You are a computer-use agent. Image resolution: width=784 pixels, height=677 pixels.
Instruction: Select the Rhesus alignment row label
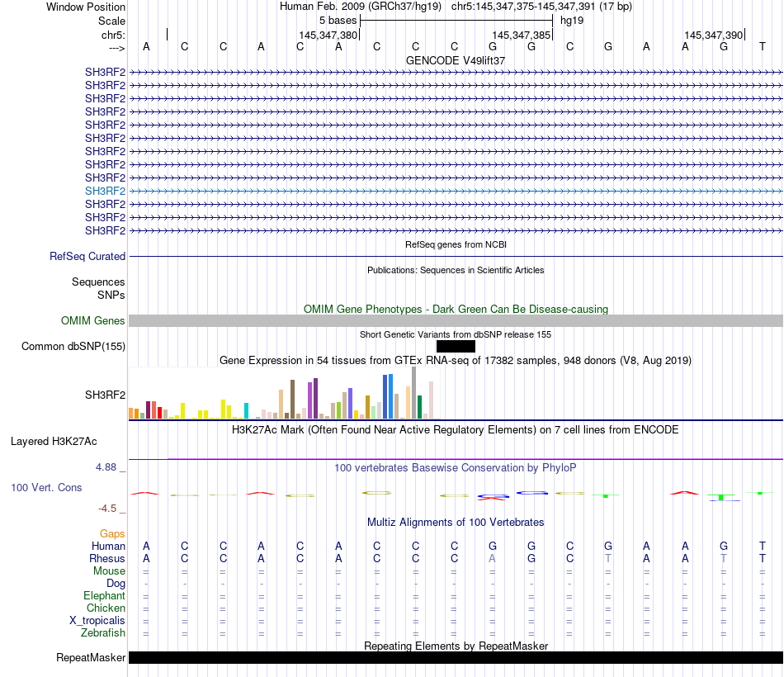(107, 558)
